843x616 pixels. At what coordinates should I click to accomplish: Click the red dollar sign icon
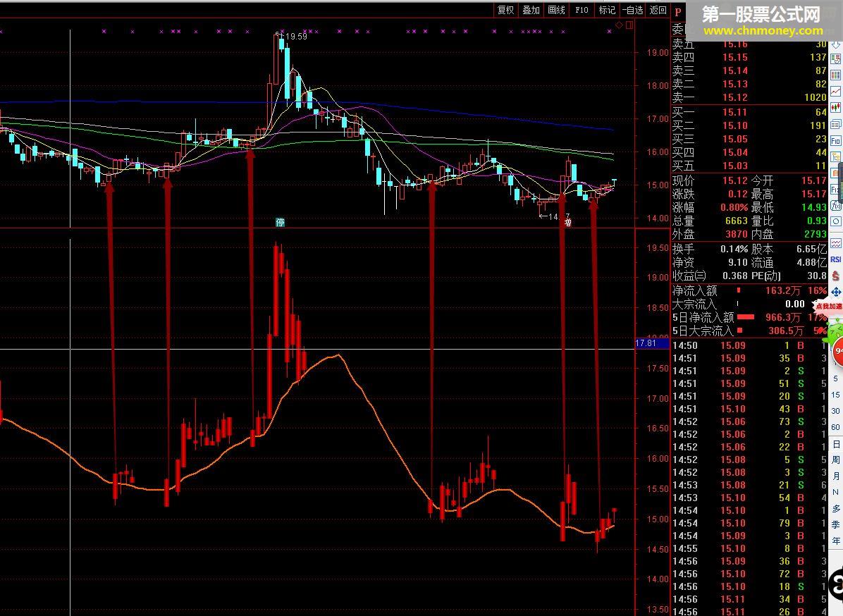tap(835, 276)
